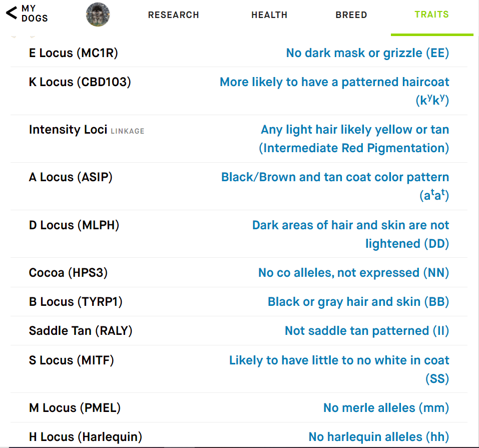Open 'Not saddle tan patterned (II)' link

367,331
